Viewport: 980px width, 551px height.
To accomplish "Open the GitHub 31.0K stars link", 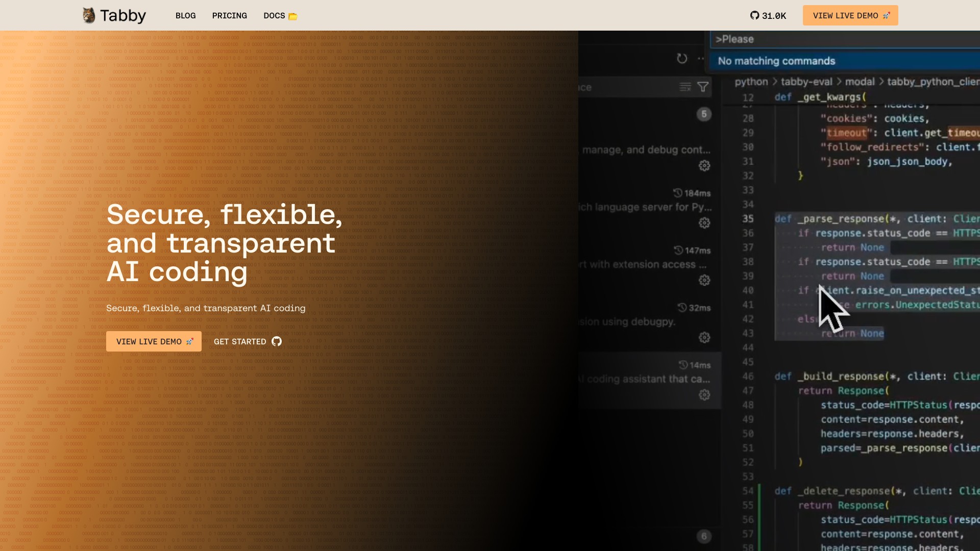I will click(768, 16).
